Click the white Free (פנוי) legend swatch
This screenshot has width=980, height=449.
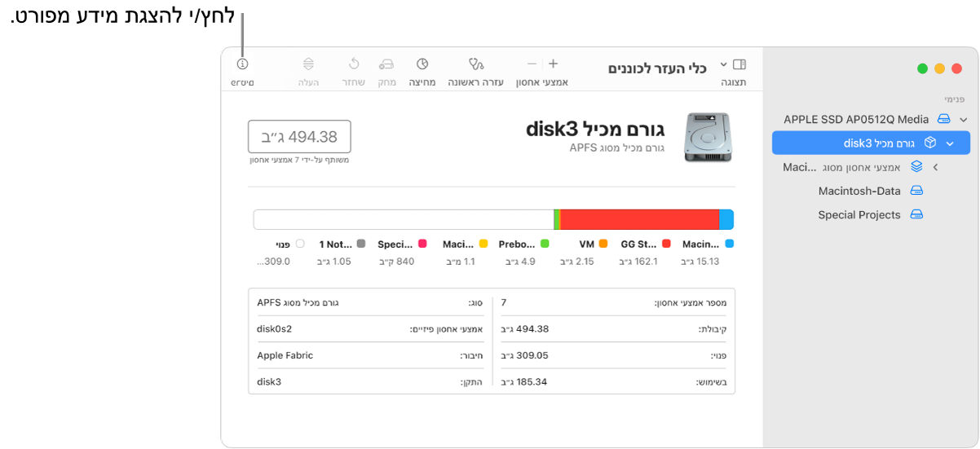point(300,244)
